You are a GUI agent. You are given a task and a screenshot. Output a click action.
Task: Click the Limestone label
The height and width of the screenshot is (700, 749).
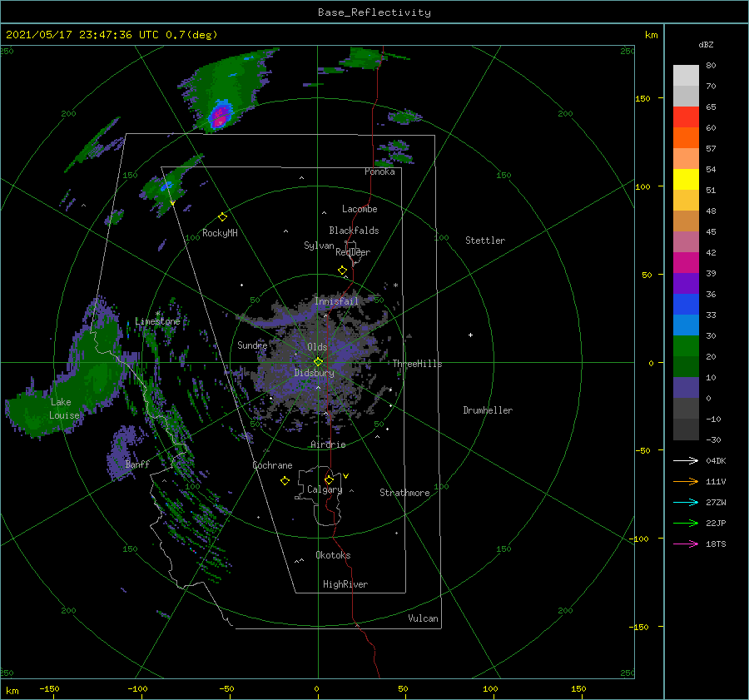click(157, 321)
